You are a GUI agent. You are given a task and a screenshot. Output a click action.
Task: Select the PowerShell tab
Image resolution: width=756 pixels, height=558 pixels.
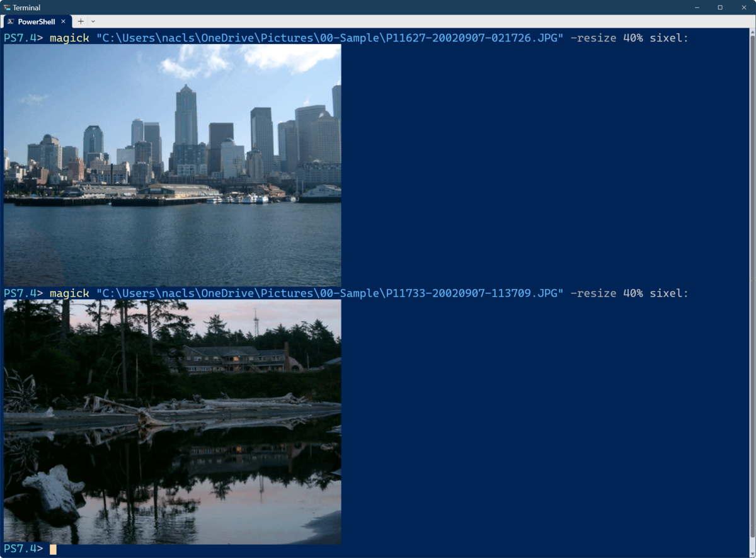pos(38,21)
